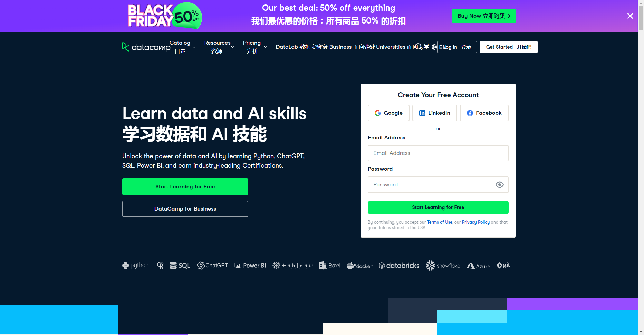This screenshot has width=644, height=335.
Task: Click the R language logo
Action: [x=160, y=266]
